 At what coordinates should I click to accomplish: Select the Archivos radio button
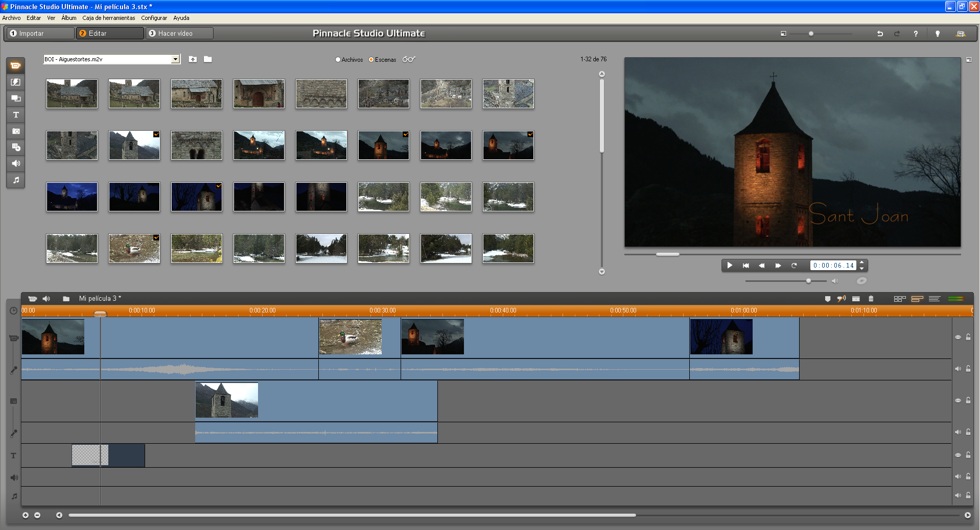pyautogui.click(x=338, y=60)
